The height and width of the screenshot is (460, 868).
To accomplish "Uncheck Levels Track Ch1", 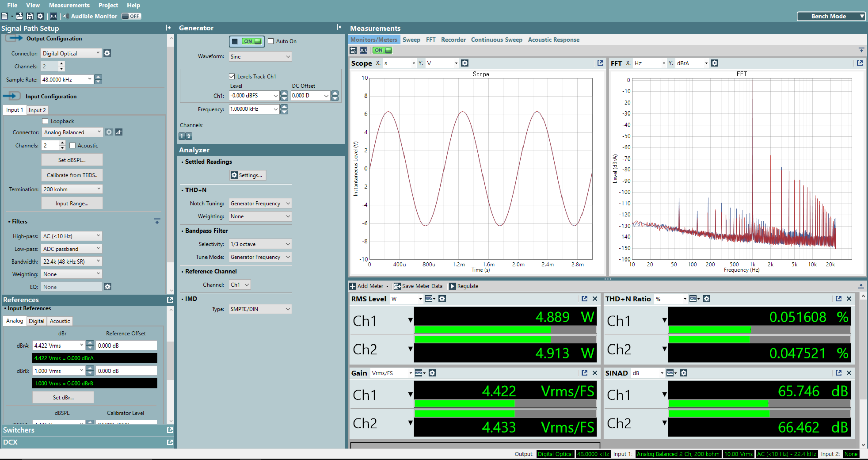I will pos(232,77).
